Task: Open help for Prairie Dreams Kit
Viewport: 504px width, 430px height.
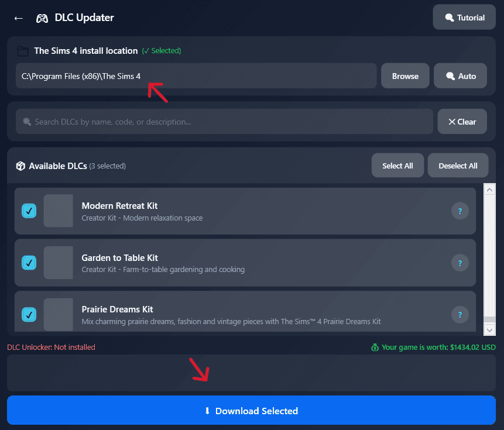Action: pos(460,314)
